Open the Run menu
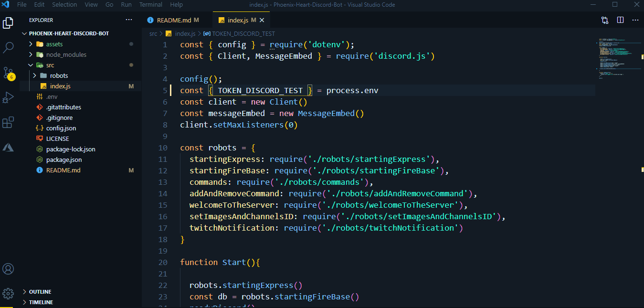Image resolution: width=644 pixels, height=308 pixels. click(126, 4)
